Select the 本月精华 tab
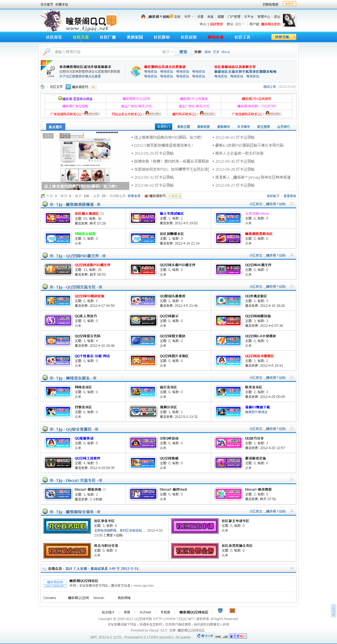 (x=243, y=127)
